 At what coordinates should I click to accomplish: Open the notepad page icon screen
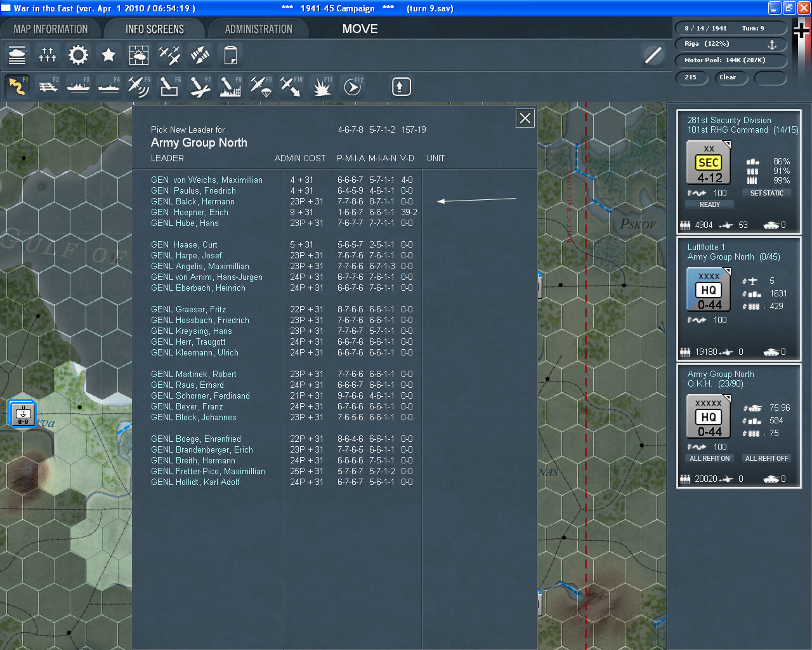230,55
